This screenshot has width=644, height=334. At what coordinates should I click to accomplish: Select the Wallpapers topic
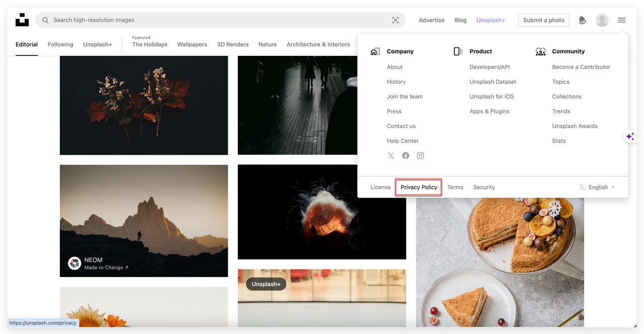point(192,44)
